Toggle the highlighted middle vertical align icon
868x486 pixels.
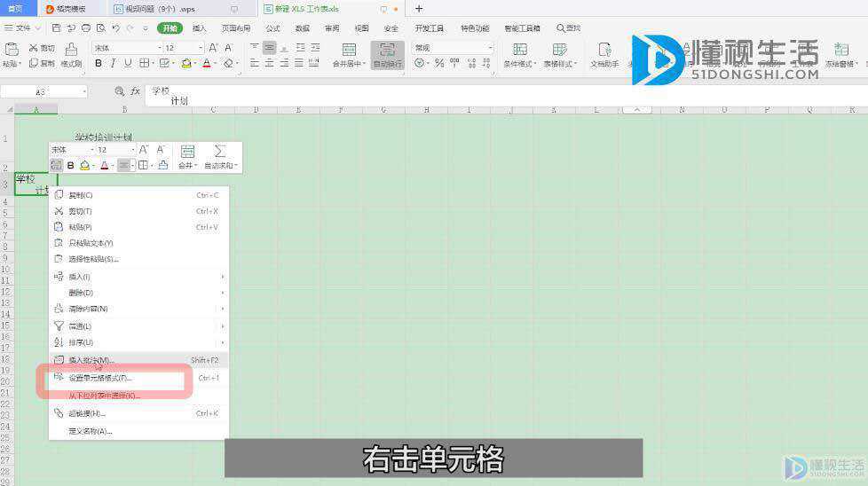269,48
